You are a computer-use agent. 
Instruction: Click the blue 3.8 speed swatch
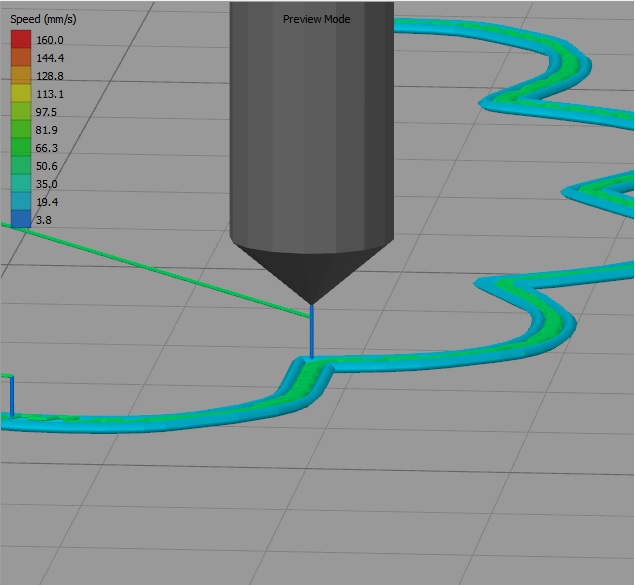(20, 220)
